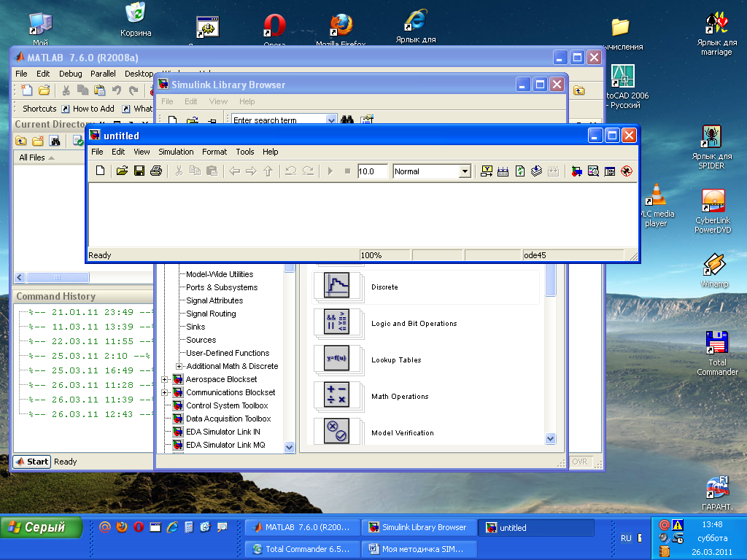Navigate back arrow in untitled toolbar
The height and width of the screenshot is (560, 747).
(x=234, y=171)
